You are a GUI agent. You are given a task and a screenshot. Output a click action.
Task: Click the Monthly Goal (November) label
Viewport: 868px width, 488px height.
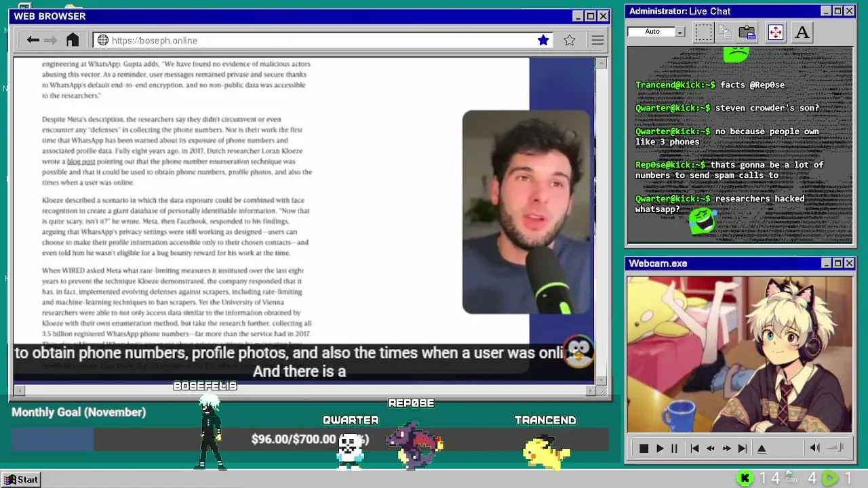tap(79, 412)
